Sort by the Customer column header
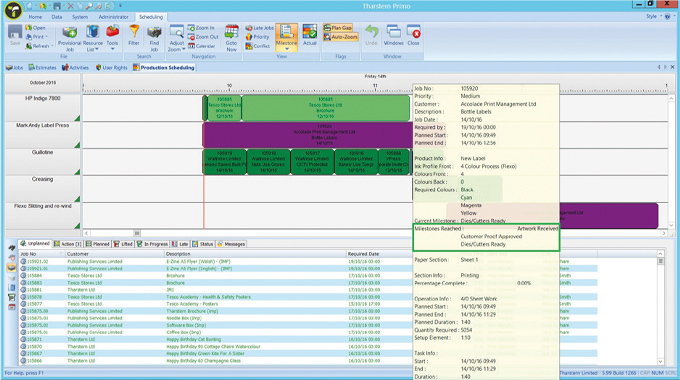This screenshot has width=680, height=380. (114, 254)
